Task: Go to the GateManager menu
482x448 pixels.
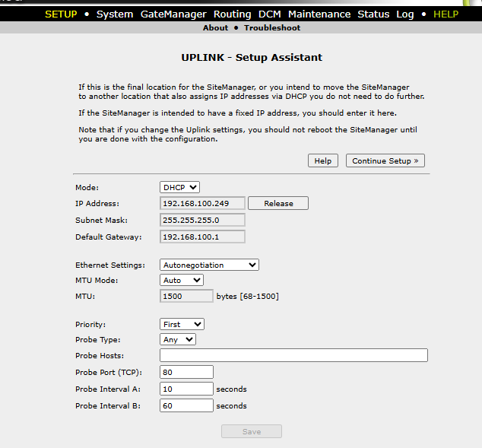Action: pos(173,14)
